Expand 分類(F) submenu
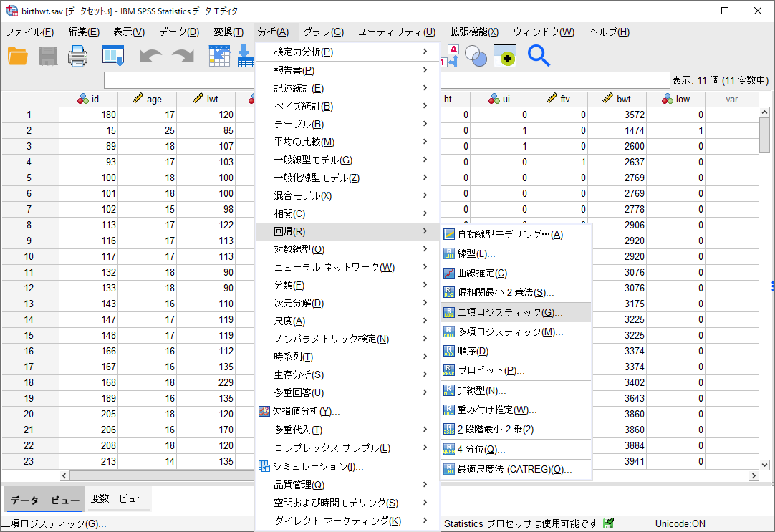The image size is (775, 532). click(x=347, y=286)
